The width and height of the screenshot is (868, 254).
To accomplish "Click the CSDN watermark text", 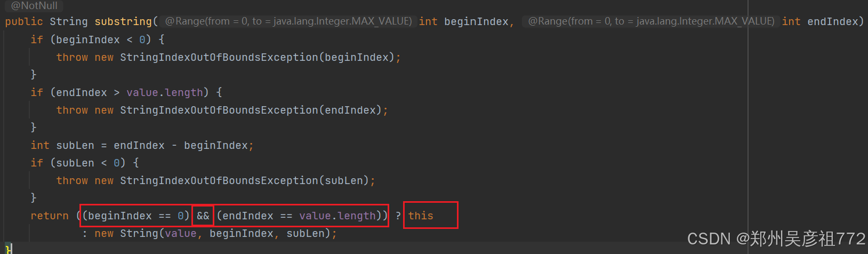I will pos(776,239).
